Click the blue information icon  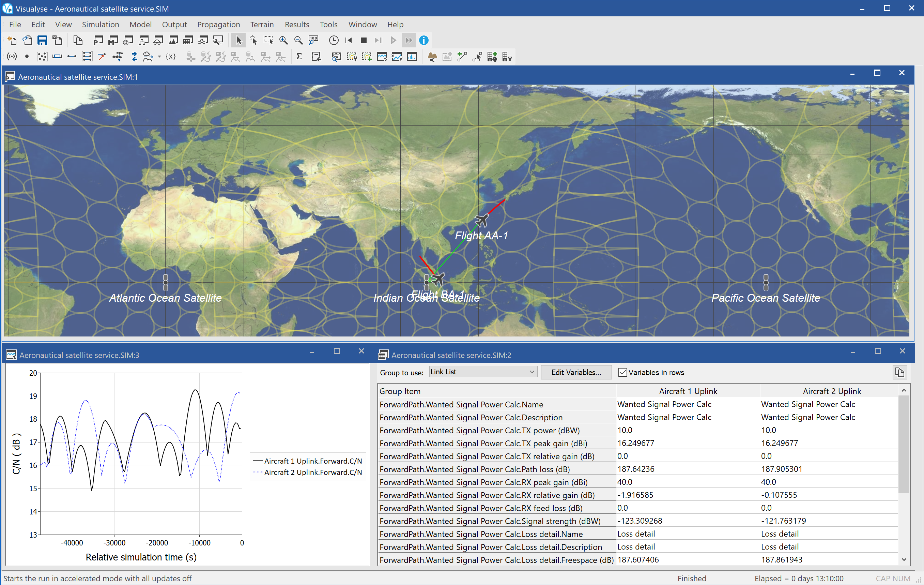point(423,40)
